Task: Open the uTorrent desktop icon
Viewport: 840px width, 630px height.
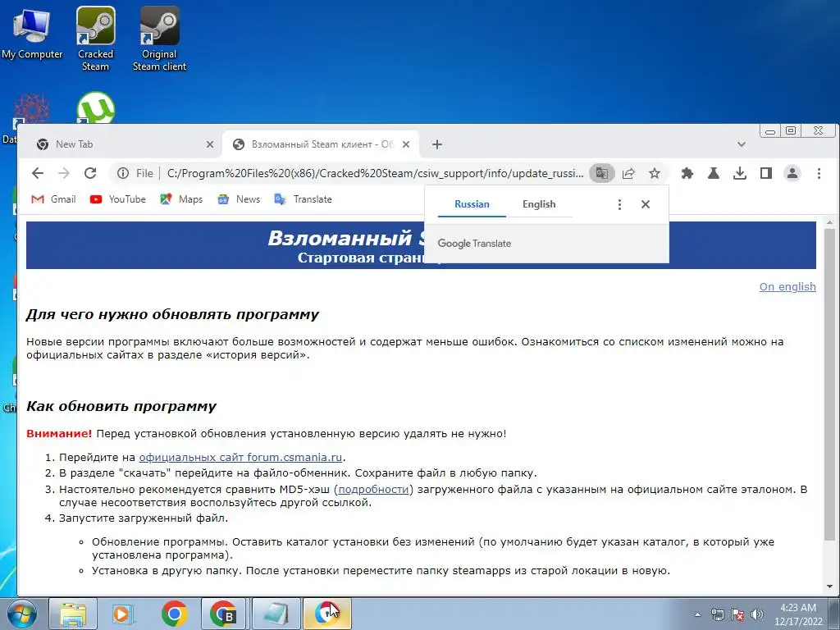Action: tap(96, 107)
